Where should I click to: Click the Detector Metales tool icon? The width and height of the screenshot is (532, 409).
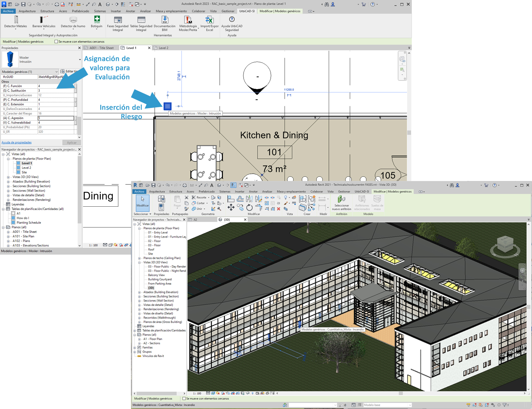[16, 20]
